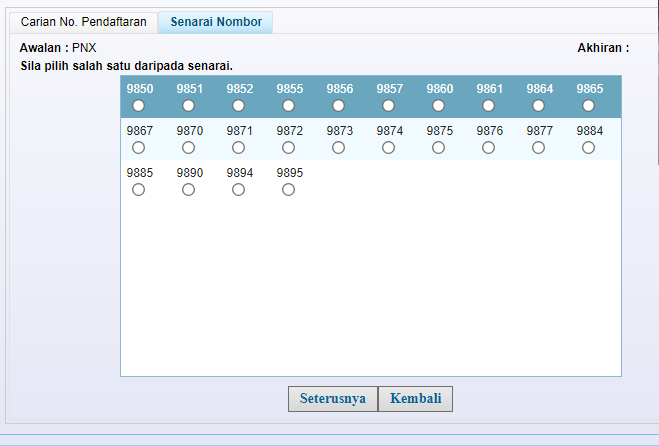Image resolution: width=659 pixels, height=446 pixels.
Task: Choose registration number 9865 radio
Action: pyautogui.click(x=588, y=106)
